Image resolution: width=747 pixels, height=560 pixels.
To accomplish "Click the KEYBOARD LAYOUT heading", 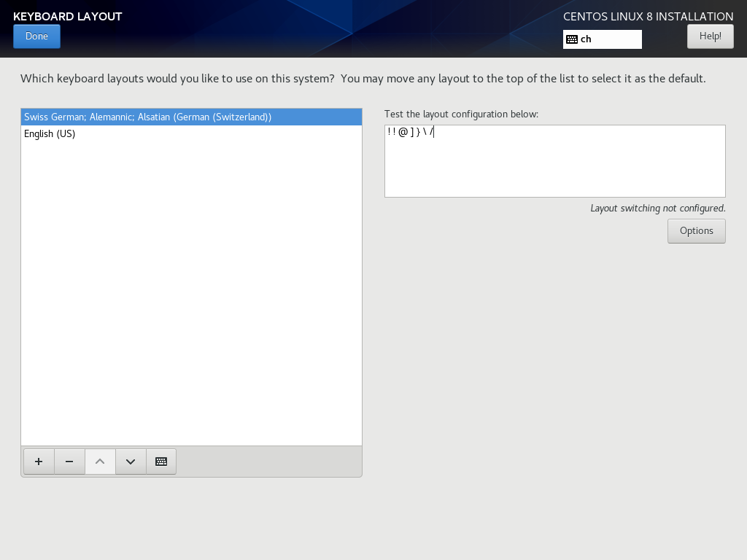I will (68, 17).
